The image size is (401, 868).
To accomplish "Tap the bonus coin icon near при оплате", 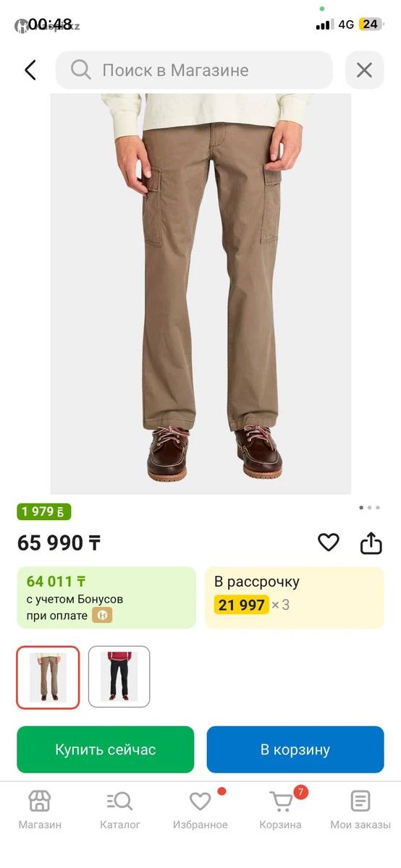I will click(x=102, y=616).
